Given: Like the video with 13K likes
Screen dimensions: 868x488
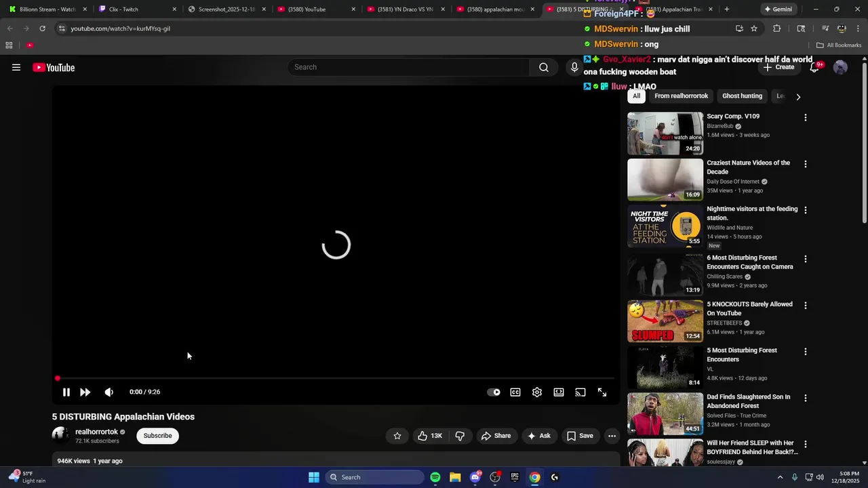Looking at the screenshot, I should 430,436.
